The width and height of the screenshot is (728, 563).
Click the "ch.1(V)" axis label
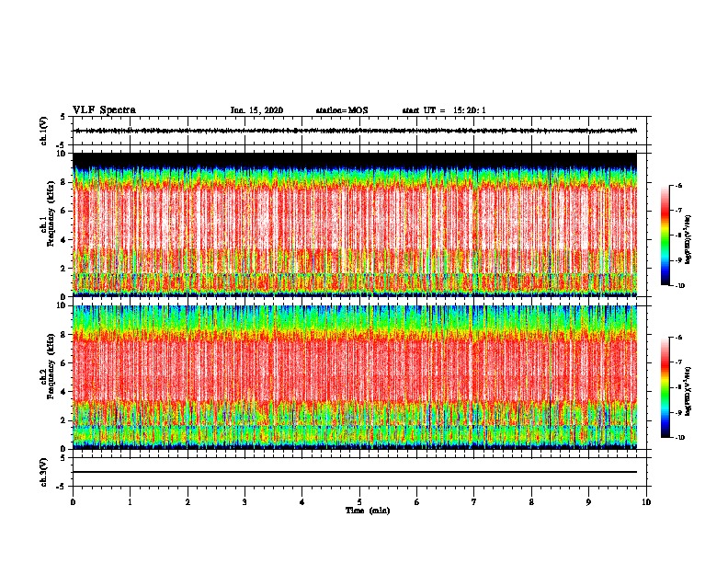(43, 131)
